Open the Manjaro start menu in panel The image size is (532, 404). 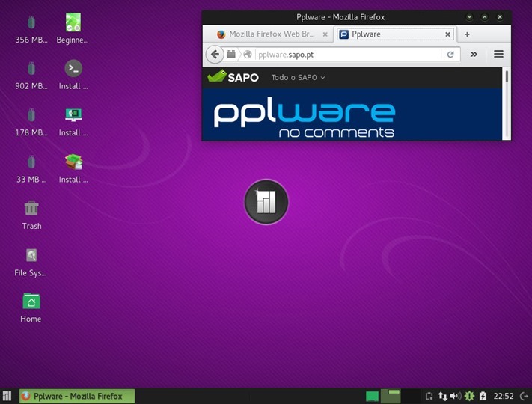[x=7, y=396]
